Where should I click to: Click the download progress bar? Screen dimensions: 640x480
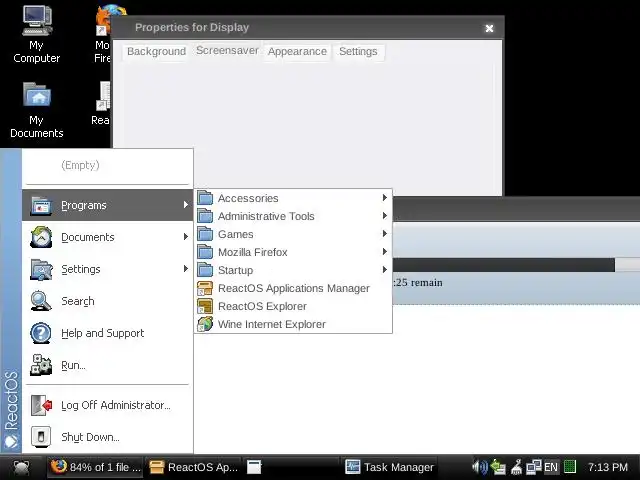coord(516,264)
